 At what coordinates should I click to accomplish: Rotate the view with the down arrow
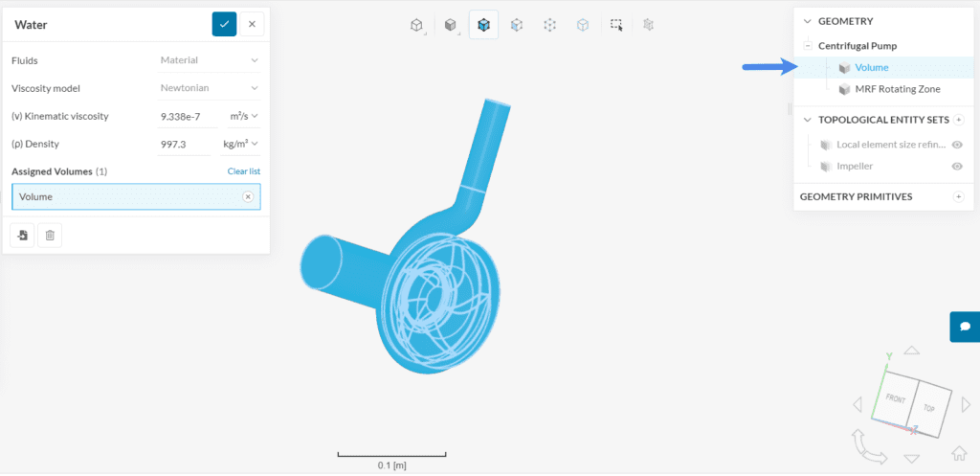[x=912, y=459]
